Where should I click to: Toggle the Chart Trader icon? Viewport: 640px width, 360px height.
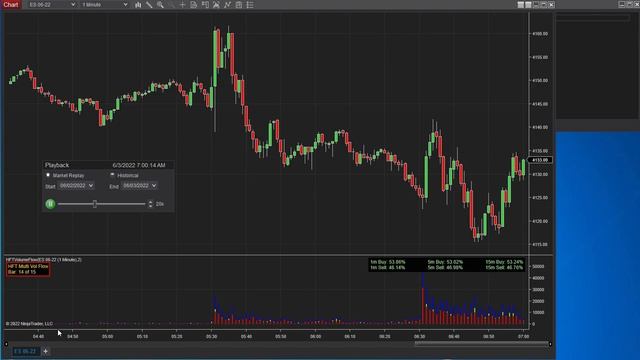click(x=205, y=5)
